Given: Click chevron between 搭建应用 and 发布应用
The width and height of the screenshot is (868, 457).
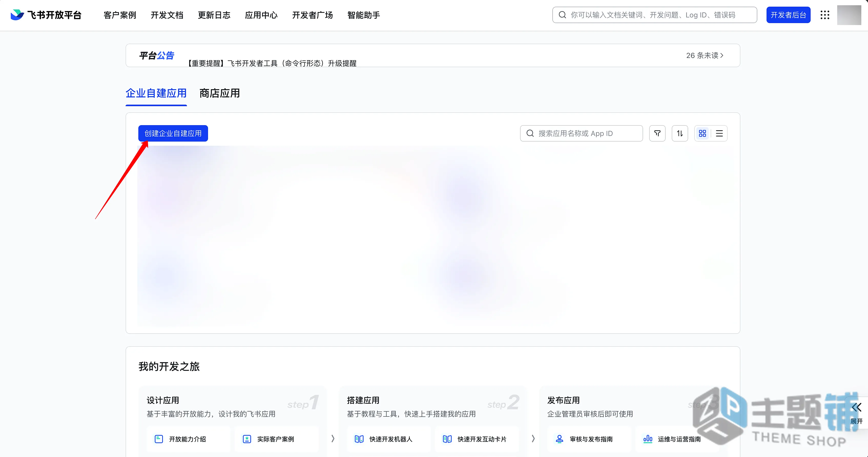Looking at the screenshot, I should pyautogui.click(x=533, y=439).
